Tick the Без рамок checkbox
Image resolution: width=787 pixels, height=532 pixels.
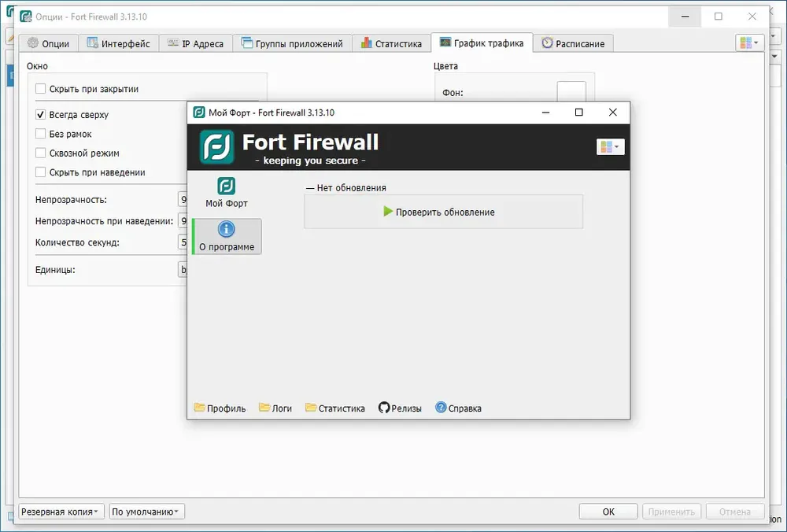coord(41,134)
